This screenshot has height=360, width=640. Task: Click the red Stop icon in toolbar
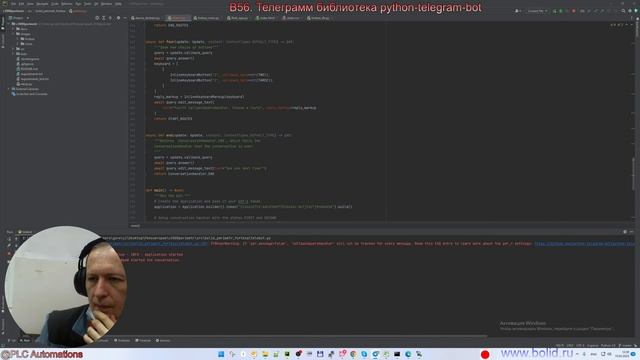click(573, 11)
